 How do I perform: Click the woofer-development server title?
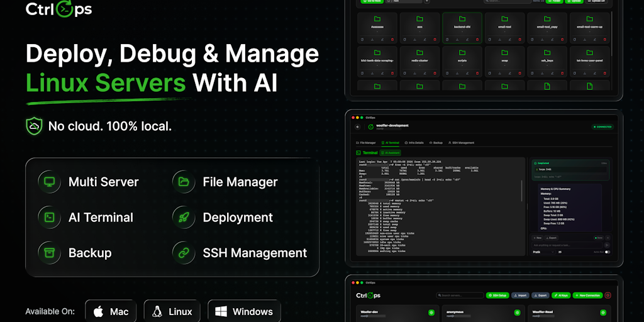[x=392, y=125]
